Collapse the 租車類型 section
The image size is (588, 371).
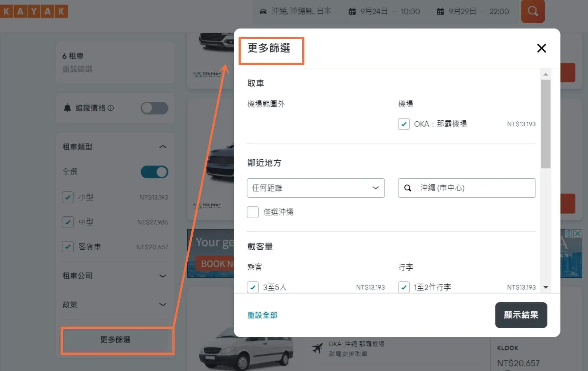[163, 147]
